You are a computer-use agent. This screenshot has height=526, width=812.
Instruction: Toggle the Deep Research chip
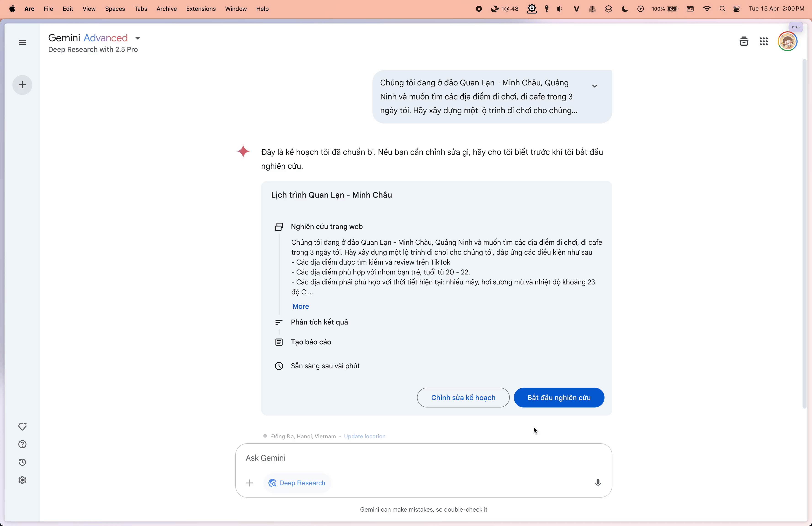coord(297,483)
